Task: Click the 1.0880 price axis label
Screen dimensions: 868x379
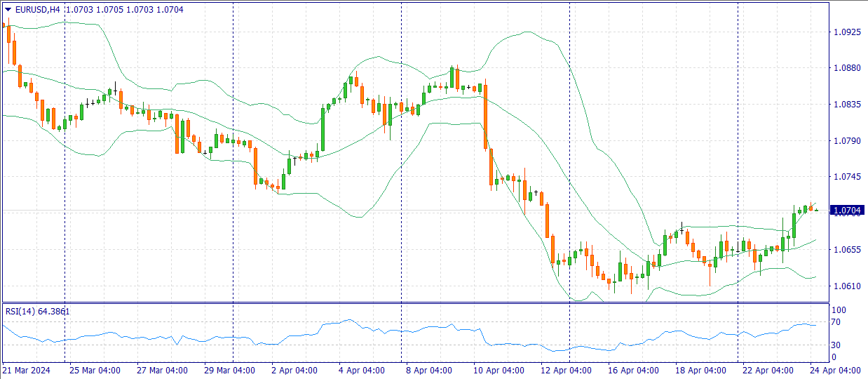Action: tap(845, 68)
